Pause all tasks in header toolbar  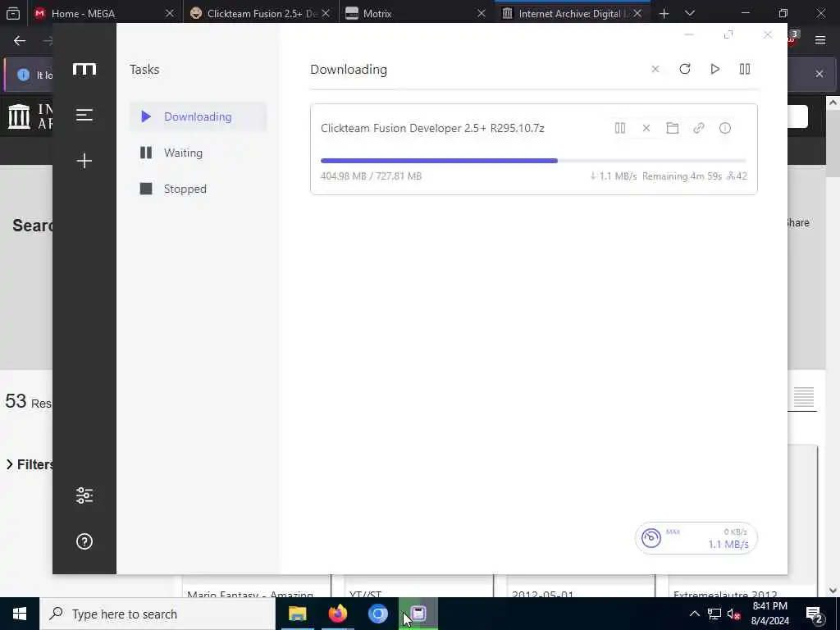click(x=745, y=69)
